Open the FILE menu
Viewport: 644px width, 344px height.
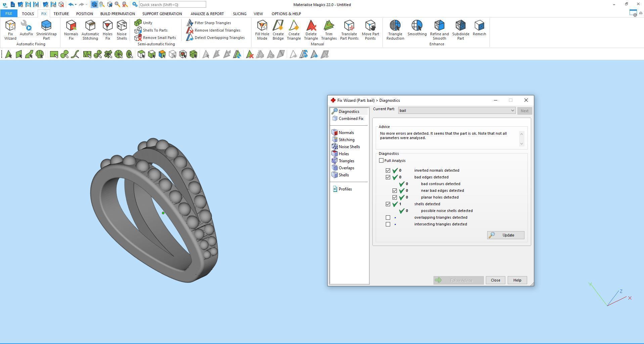pyautogui.click(x=9, y=14)
